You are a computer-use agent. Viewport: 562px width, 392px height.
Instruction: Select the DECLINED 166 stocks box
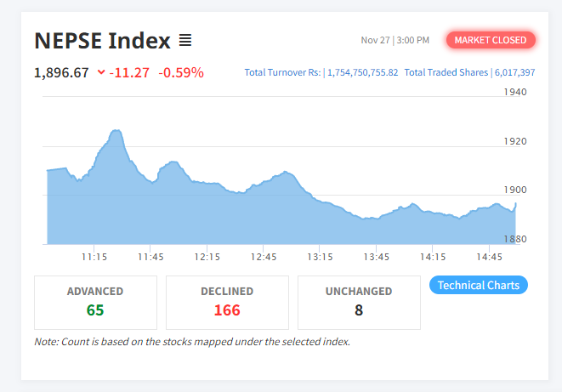coord(227,303)
